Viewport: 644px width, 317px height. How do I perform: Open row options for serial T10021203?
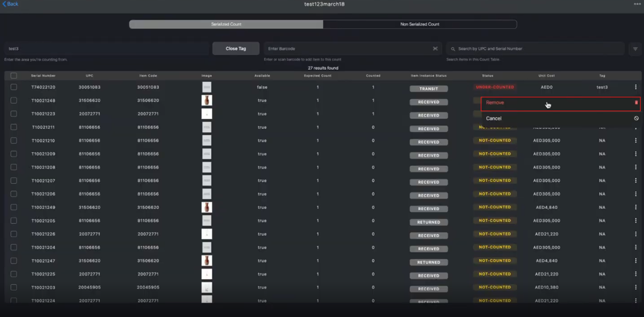[636, 287]
